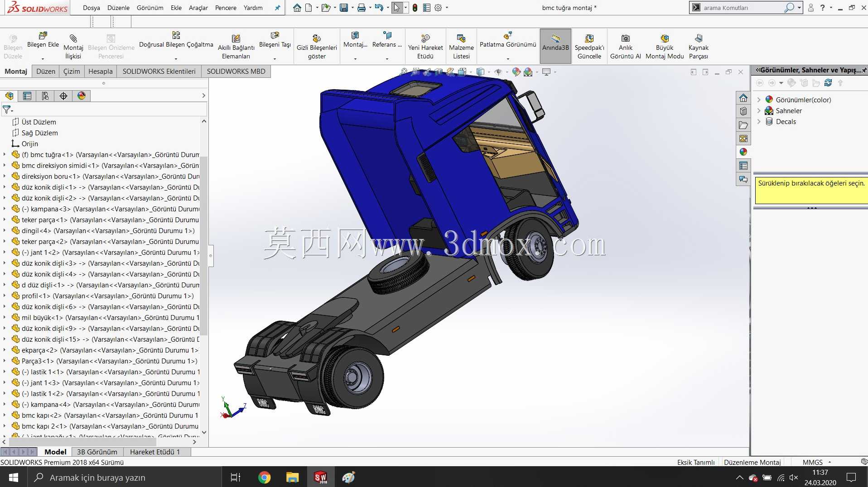868x487 pixels.
Task: Open the DisplayManager color ball tab icon
Action: (x=82, y=95)
